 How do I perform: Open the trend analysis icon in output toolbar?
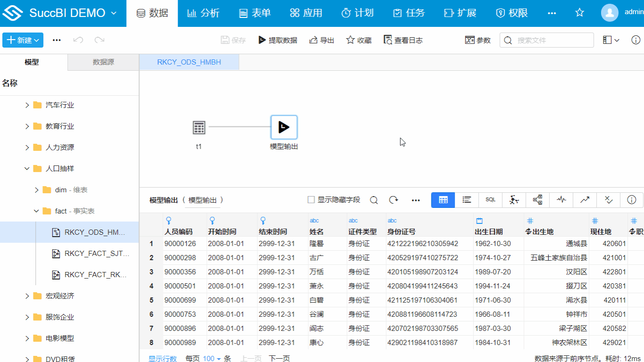(x=585, y=200)
